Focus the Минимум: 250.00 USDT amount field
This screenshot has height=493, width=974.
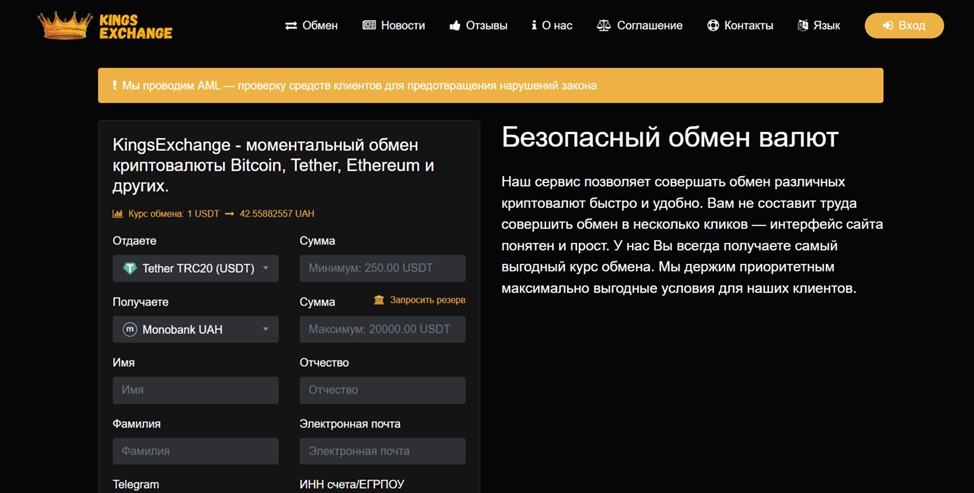coord(382,268)
